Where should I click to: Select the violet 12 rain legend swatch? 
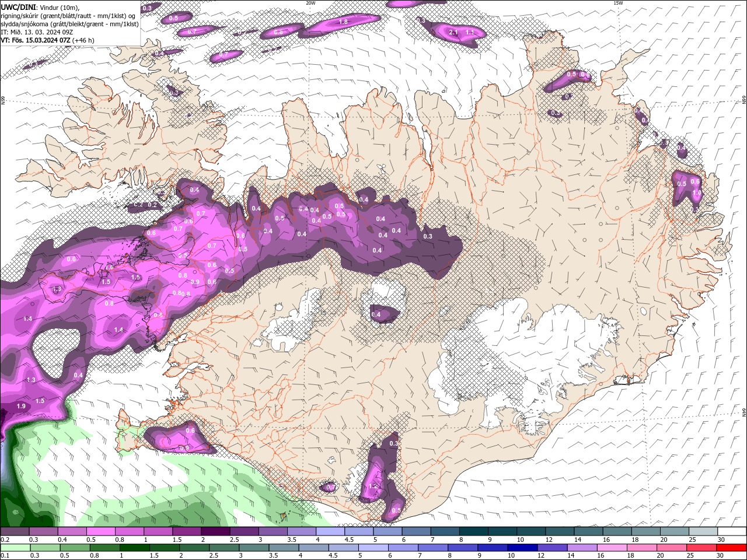pos(552,548)
